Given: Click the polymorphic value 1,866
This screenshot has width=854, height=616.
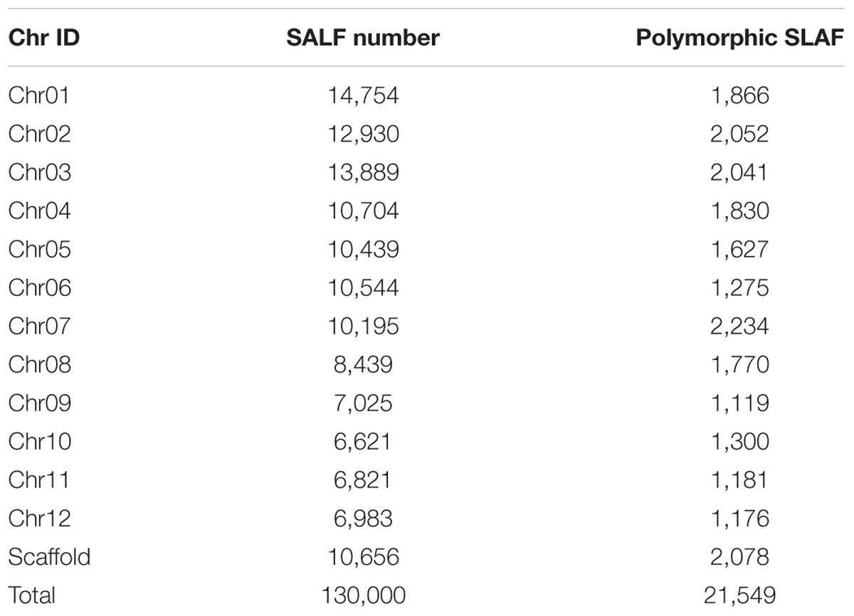Looking at the screenshot, I should click(740, 95).
